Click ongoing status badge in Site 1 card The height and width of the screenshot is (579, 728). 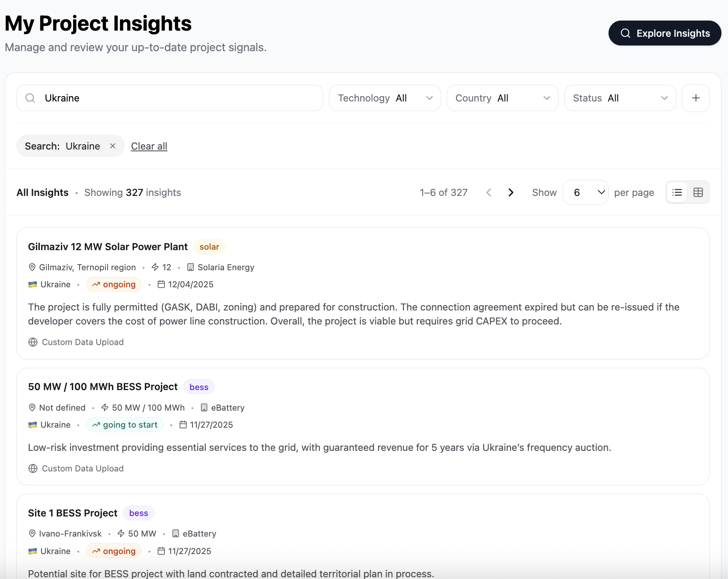point(114,551)
